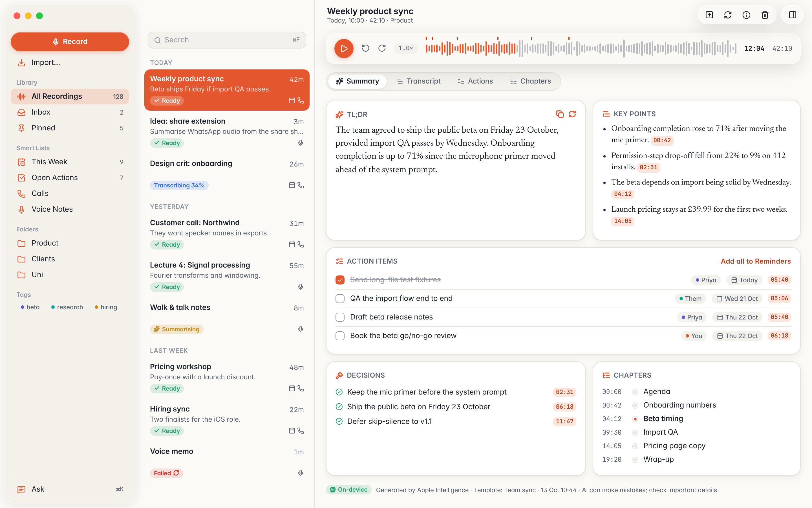Select the Summary tab
Viewport: 812px width, 508px height.
(357, 81)
